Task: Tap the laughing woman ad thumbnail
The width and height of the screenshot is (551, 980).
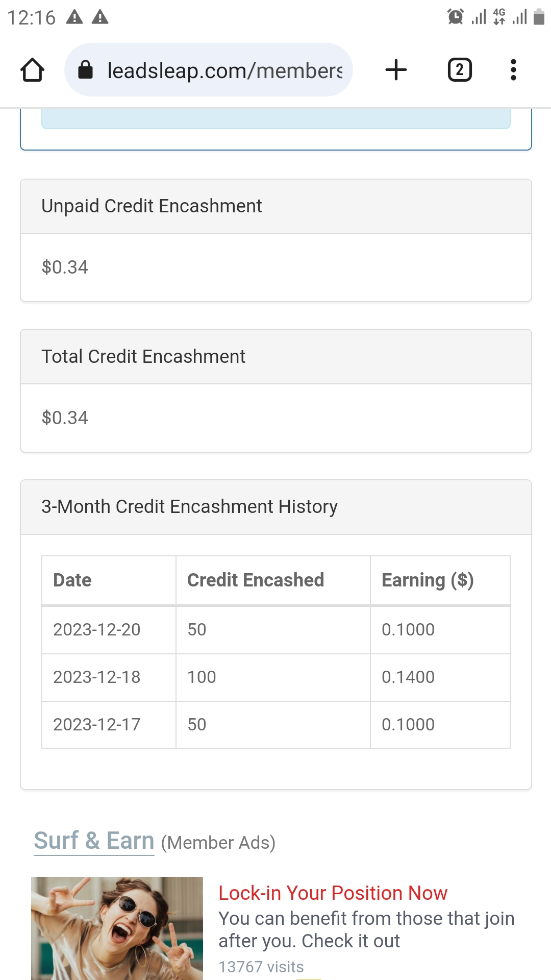Action: (x=117, y=928)
